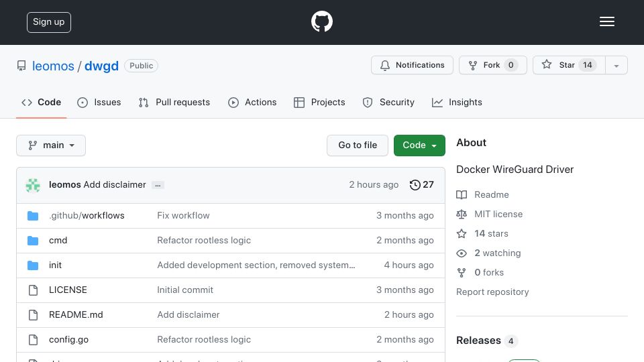This screenshot has height=362, width=644.
Task: Fork the repository
Action: pyautogui.click(x=493, y=65)
